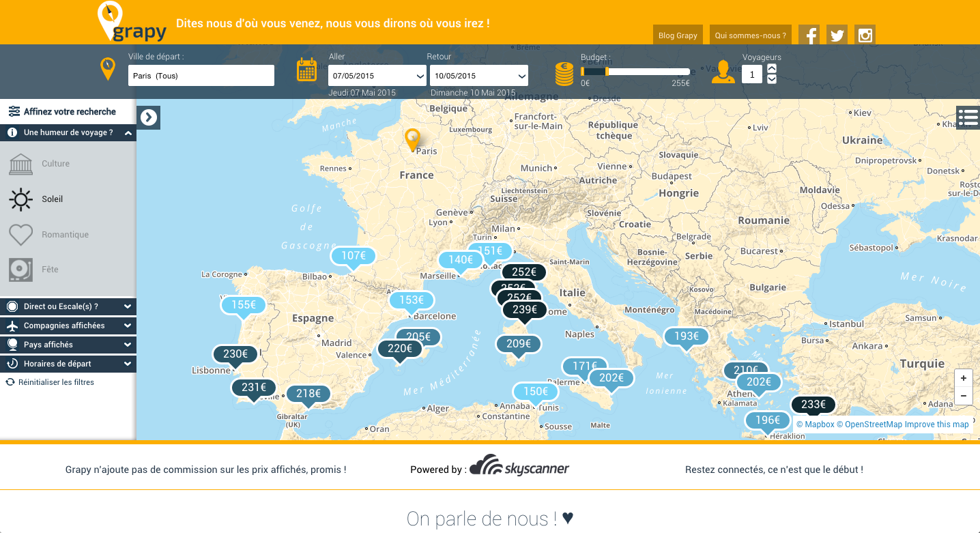Viewport: 980px width, 533px height.
Task: Click the coins budget icon
Action: (564, 73)
